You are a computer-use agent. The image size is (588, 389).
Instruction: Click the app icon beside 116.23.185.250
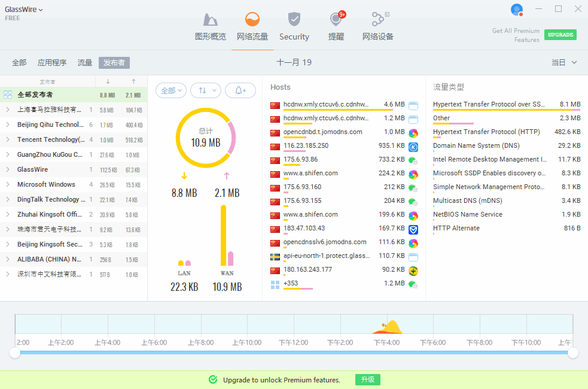click(413, 146)
